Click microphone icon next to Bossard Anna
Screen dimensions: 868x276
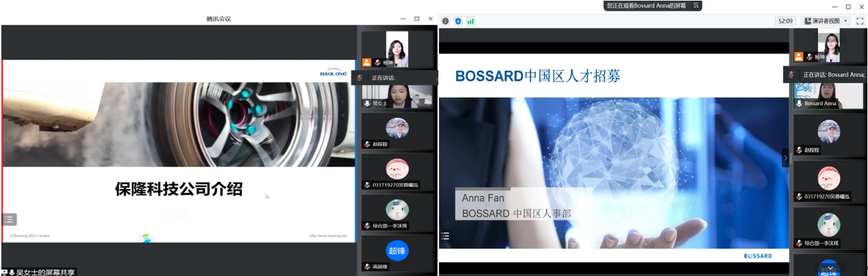click(x=799, y=104)
